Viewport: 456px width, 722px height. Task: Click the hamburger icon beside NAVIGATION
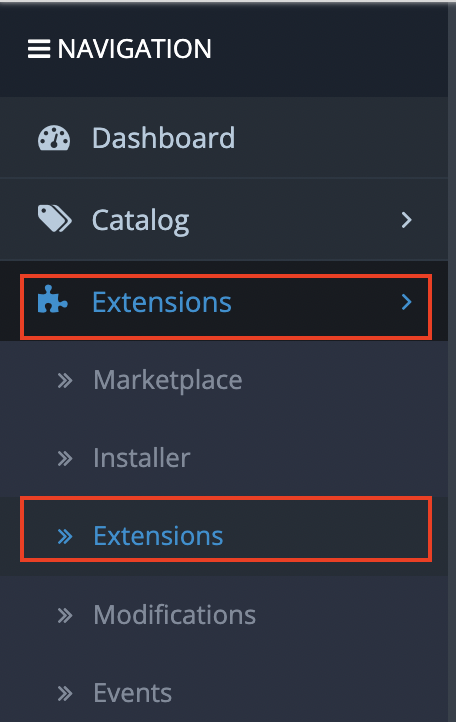39,49
